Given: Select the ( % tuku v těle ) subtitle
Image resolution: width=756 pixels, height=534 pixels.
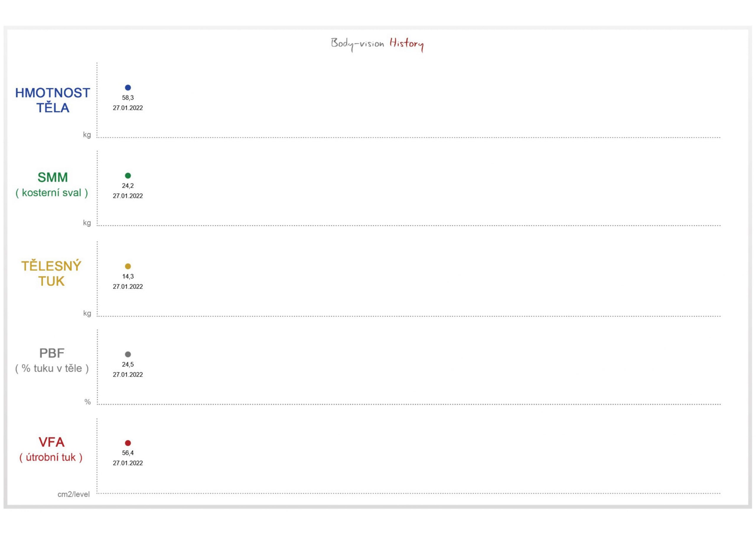Looking at the screenshot, I should click(52, 368).
